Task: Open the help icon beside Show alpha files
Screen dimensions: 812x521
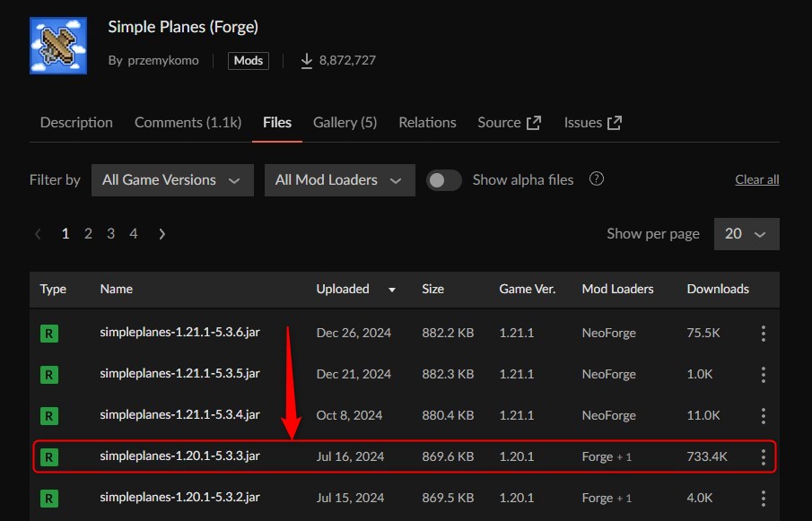Action: pos(596,179)
